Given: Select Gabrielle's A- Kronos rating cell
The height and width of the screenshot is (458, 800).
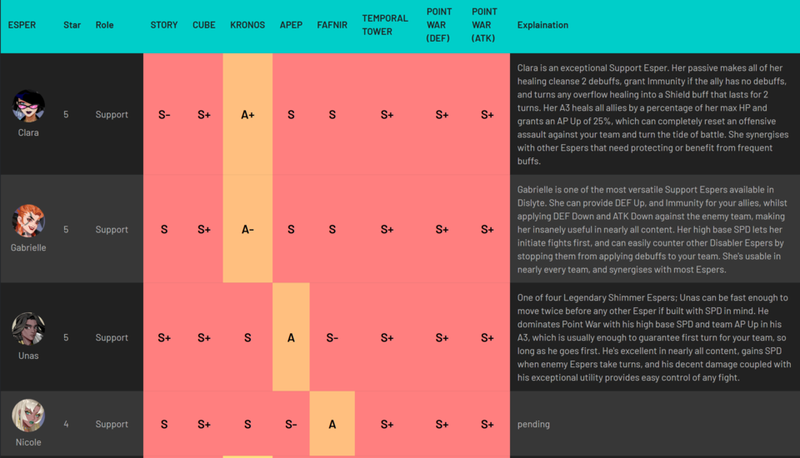Looking at the screenshot, I should 247,229.
